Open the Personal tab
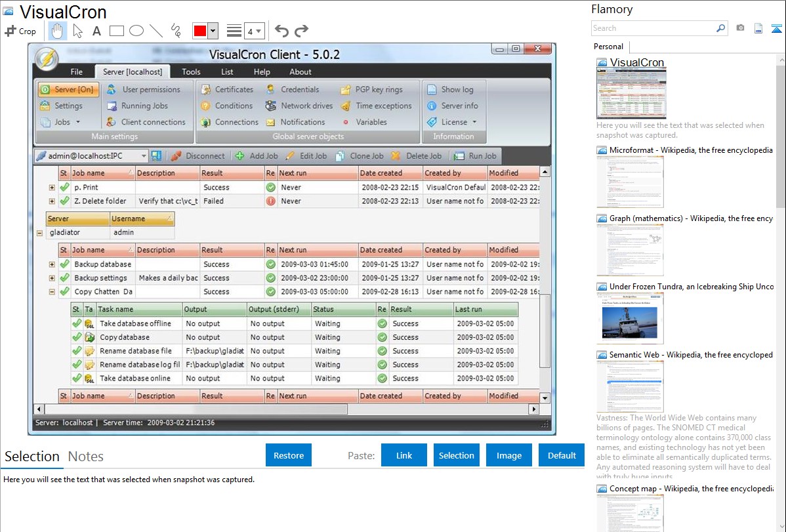This screenshot has height=532, width=786. click(x=608, y=47)
